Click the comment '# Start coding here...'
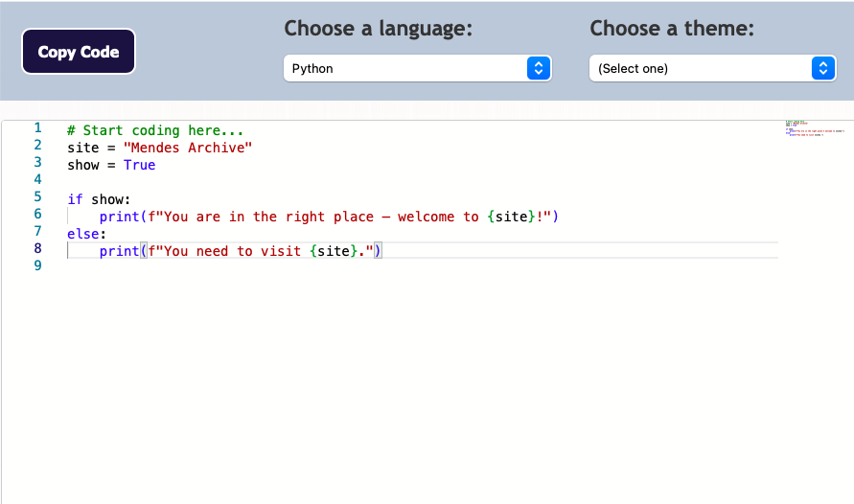854x504 pixels. click(x=155, y=130)
